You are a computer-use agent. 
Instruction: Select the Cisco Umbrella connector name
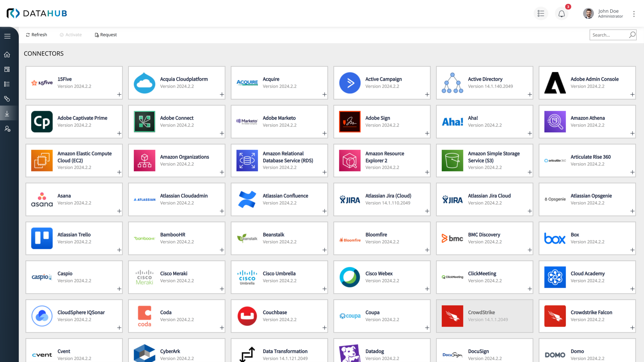click(x=279, y=274)
